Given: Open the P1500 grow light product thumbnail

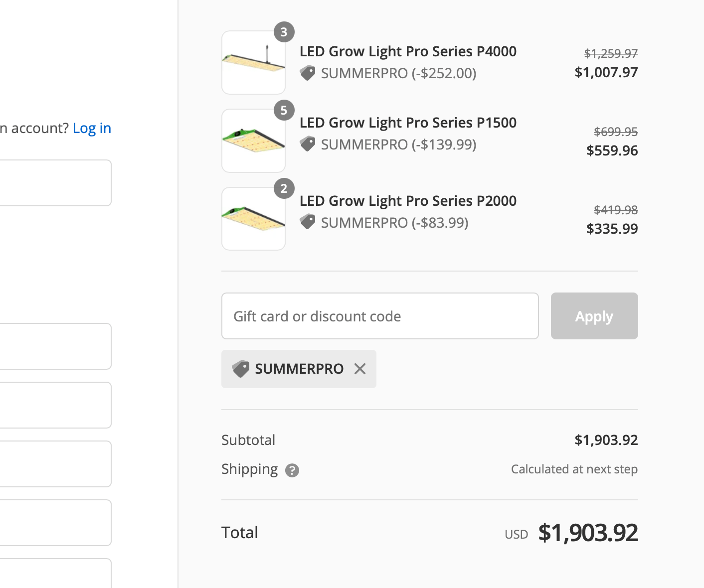Looking at the screenshot, I should pyautogui.click(x=253, y=141).
